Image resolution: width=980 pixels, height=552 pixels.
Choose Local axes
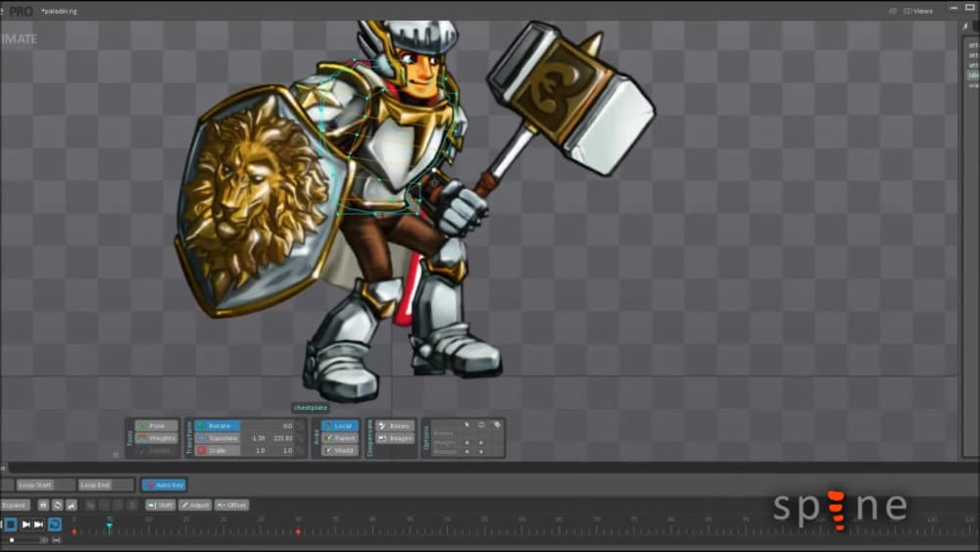[x=340, y=426]
